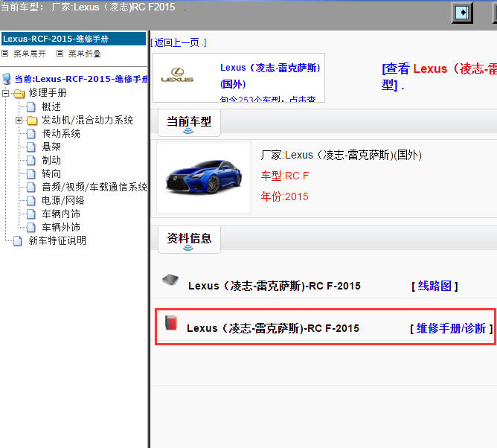Open the 维修手册/诊断 link
Image resolution: width=497 pixels, height=448 pixels.
(451, 328)
